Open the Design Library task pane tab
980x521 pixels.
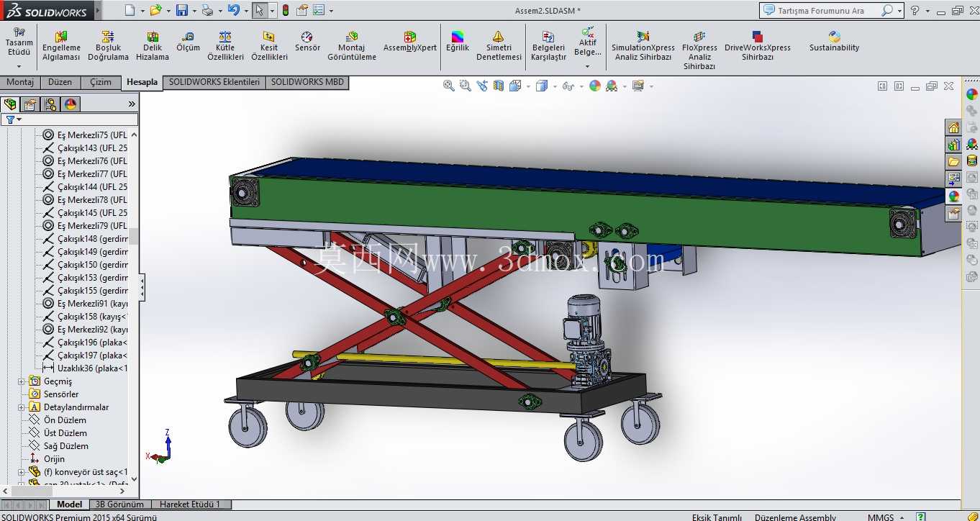953,145
